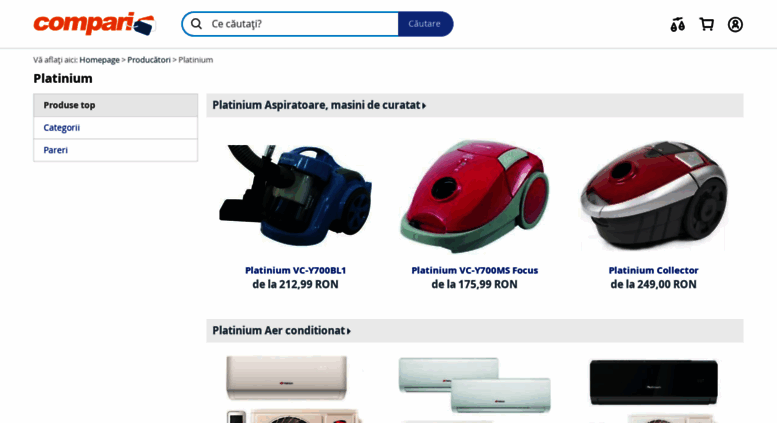The image size is (777, 423).
Task: Open the shopping cart icon
Action: [706, 24]
